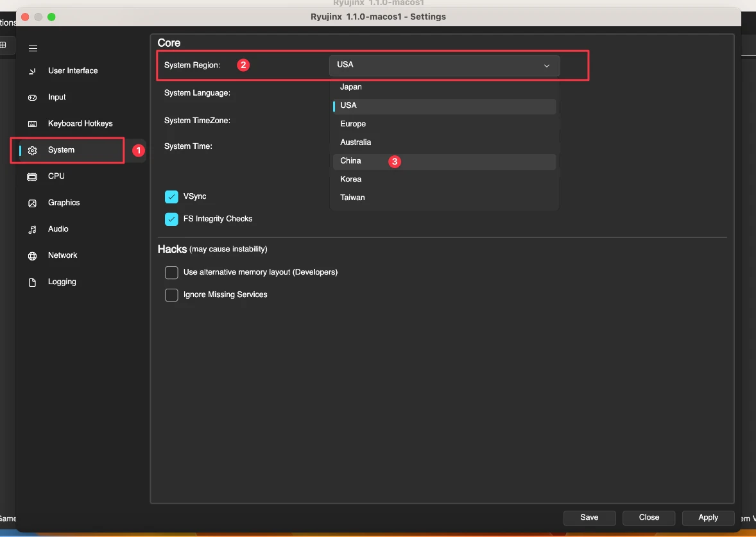Click the Apply button
The width and height of the screenshot is (756, 537).
(709, 517)
